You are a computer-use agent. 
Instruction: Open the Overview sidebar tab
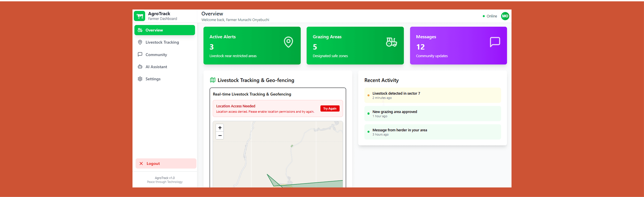click(165, 30)
